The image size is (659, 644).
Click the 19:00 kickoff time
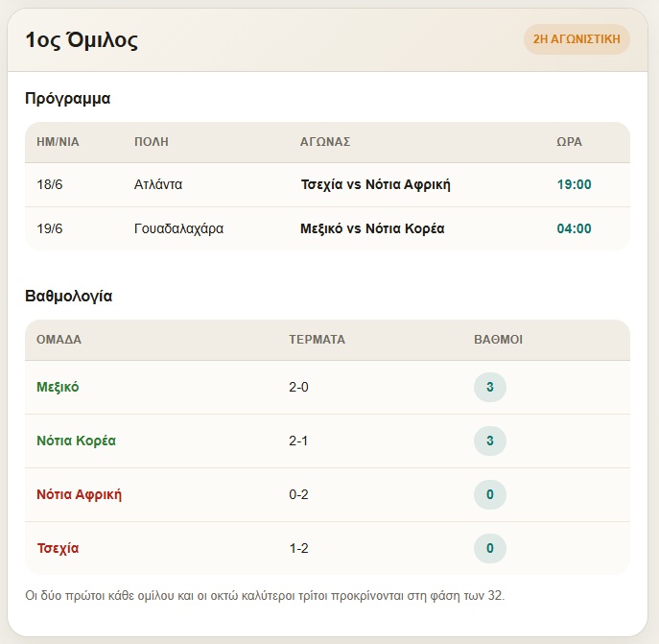[x=574, y=184]
